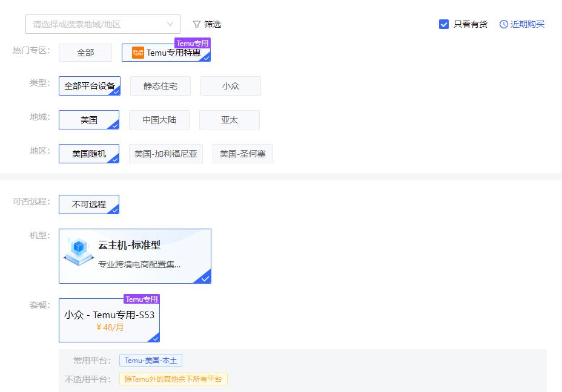The width and height of the screenshot is (562, 392).
Task: Pick the 美国-加利福尼亚 area
Action: coord(166,154)
